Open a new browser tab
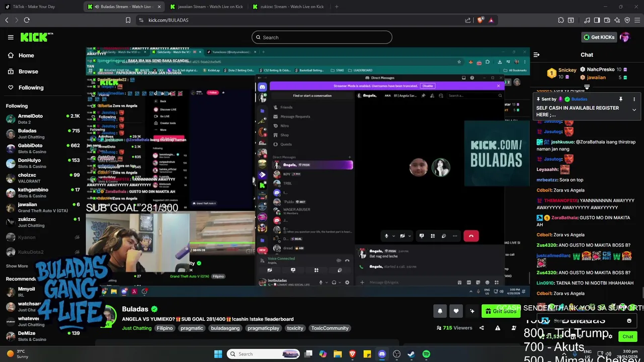Screen dimensions: 644x362 (337, 7)
